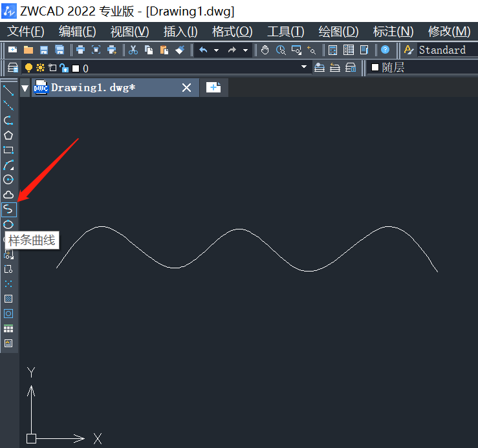478x448 pixels.
Task: Open the Quick Calculator icon
Action: pyautogui.click(x=333, y=50)
